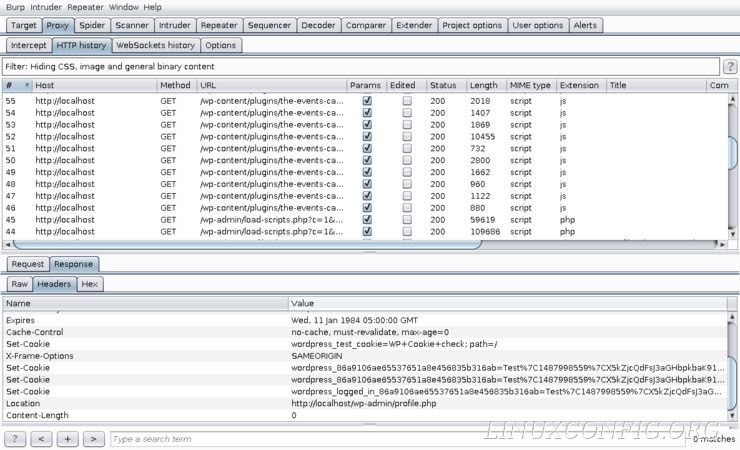Switch to the Repeater tab
The width and height of the screenshot is (740, 450).
219,25
